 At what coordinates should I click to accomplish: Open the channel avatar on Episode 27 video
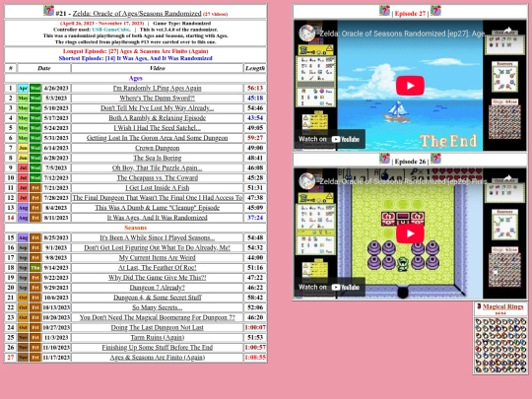click(307, 33)
